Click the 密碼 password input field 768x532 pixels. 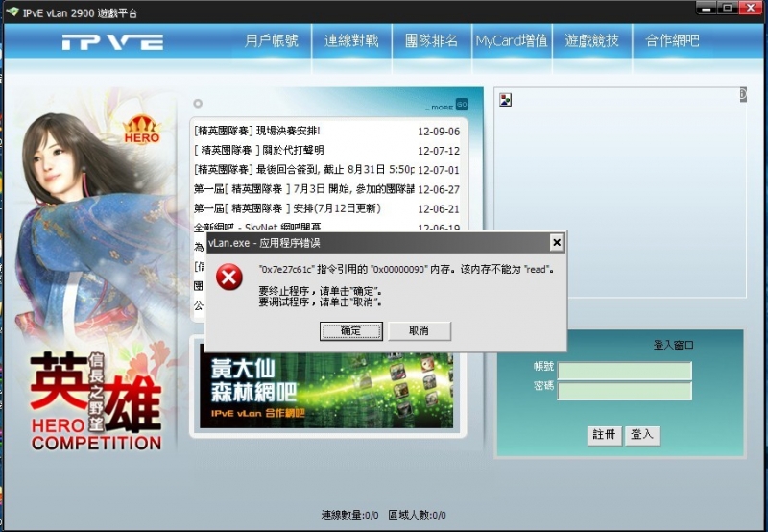(x=625, y=392)
